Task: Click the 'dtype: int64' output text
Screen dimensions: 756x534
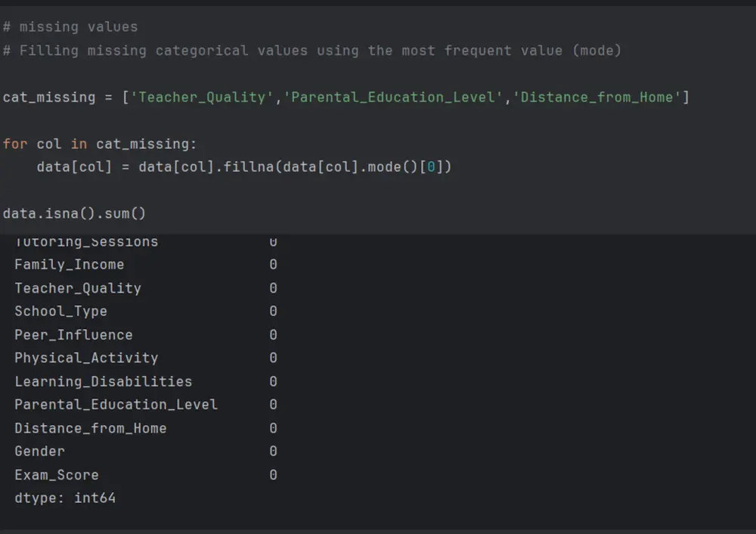Action: tap(65, 498)
